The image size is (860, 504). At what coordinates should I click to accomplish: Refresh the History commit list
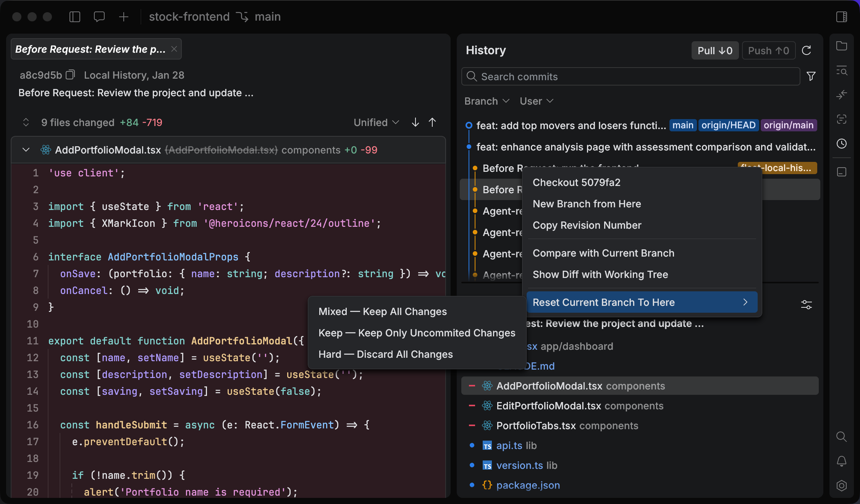click(x=806, y=50)
